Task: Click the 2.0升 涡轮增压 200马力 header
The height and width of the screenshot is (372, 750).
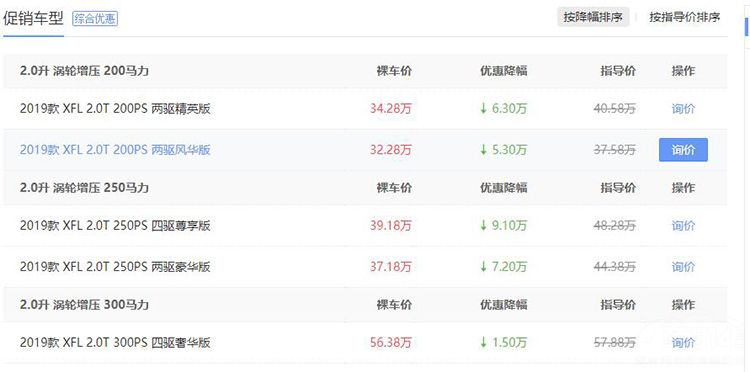Action: pyautogui.click(x=84, y=71)
